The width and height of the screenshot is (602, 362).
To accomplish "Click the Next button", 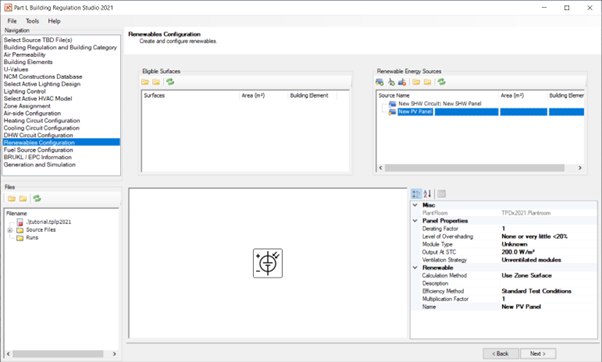I will click(x=538, y=354).
